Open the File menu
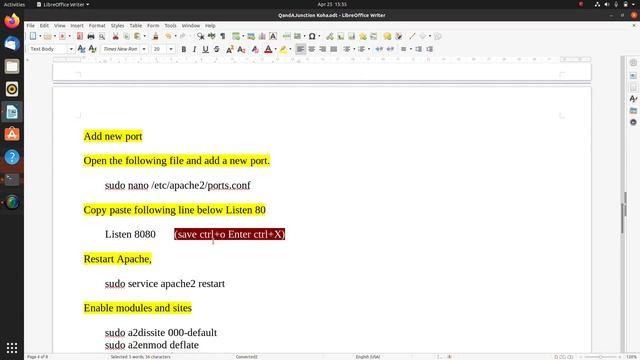This screenshot has width=640, height=360. tap(31, 25)
